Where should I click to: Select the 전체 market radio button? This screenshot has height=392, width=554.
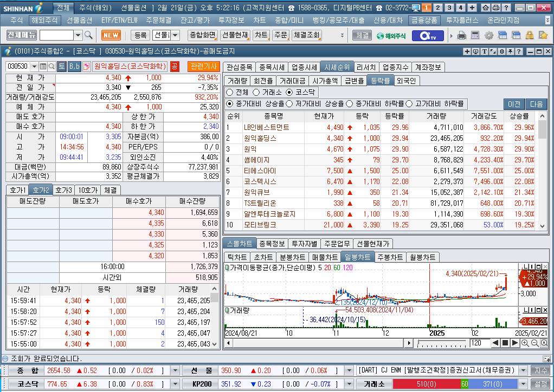(x=230, y=92)
